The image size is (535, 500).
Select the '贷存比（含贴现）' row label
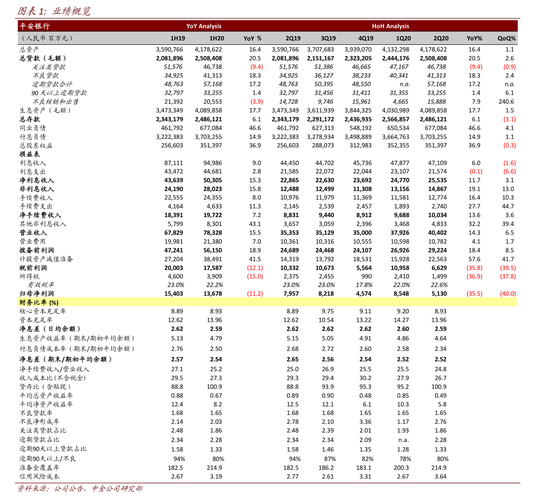pos(45,387)
